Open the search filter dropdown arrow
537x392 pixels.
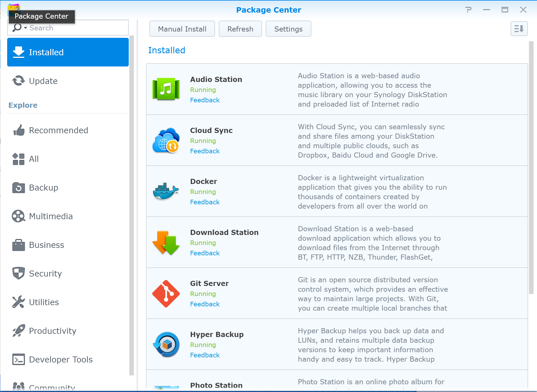click(x=26, y=28)
